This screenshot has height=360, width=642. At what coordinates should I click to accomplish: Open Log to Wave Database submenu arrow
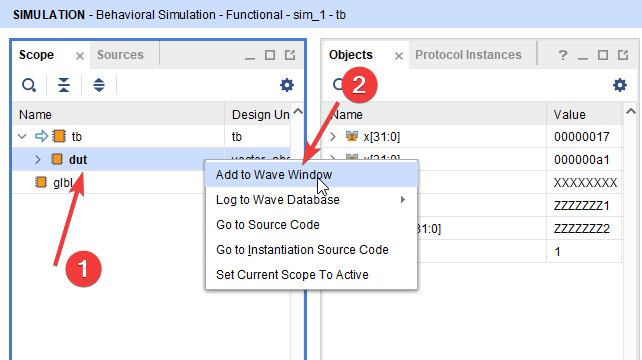click(x=403, y=199)
